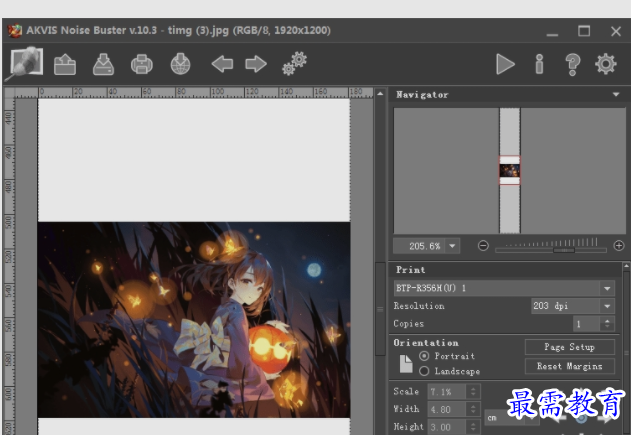Screen dimensions: 631x435
Task: Click the portrait page orientation icon
Action: 406,364
